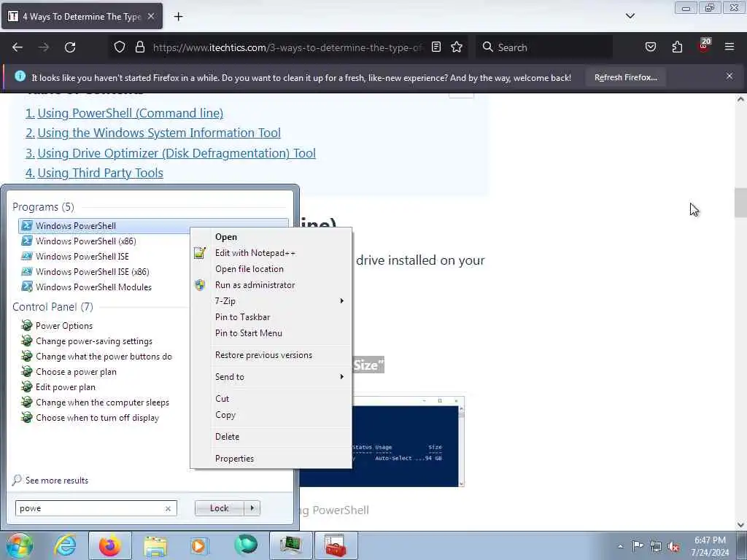This screenshot has height=560, width=747.
Task: Click the Windows Start orb
Action: click(x=20, y=545)
